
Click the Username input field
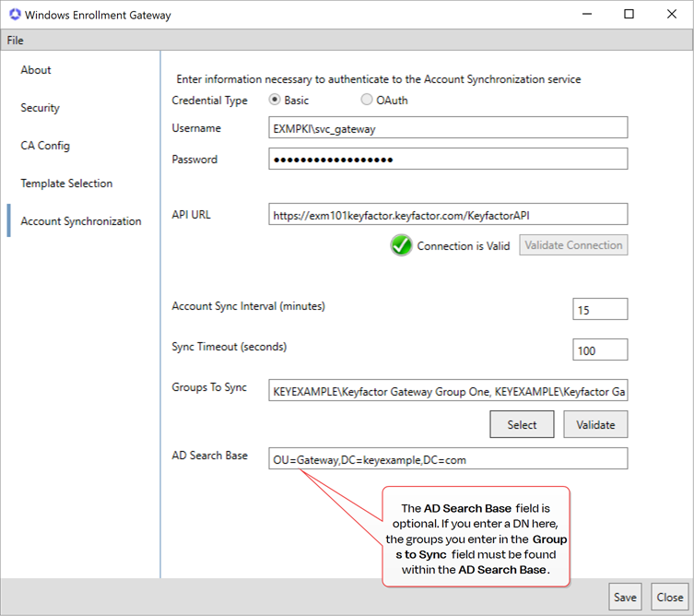coord(448,129)
